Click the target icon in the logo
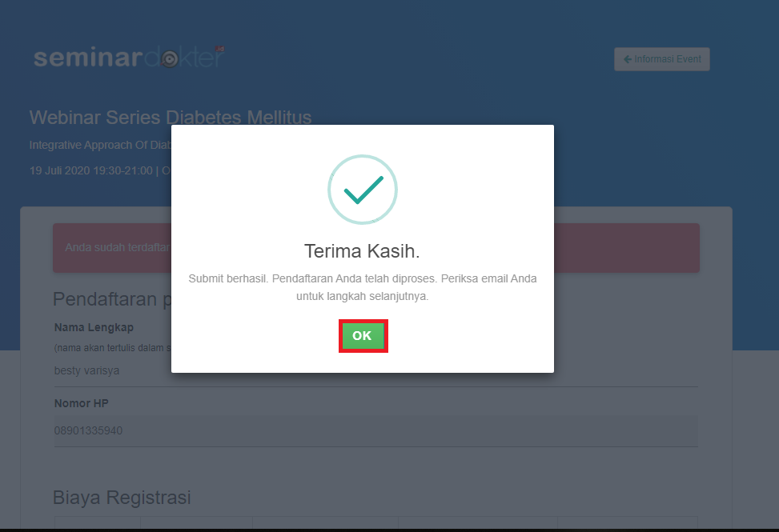Image resolution: width=779 pixels, height=532 pixels. coord(169,59)
